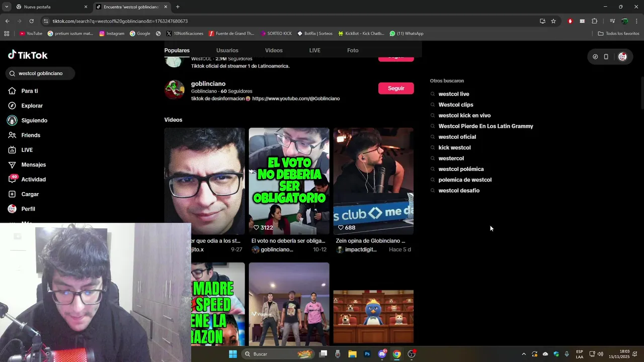
Task: Click the TikTok coins icon at top right
Action: (x=595, y=57)
